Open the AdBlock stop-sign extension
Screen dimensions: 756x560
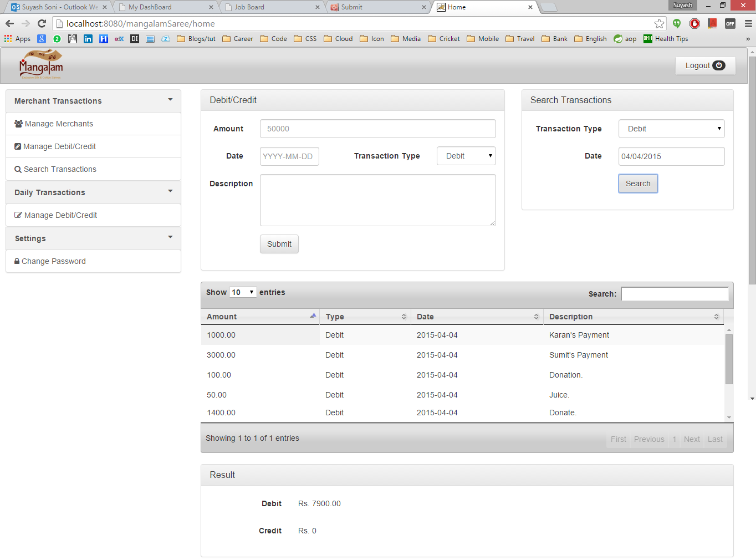(x=694, y=23)
